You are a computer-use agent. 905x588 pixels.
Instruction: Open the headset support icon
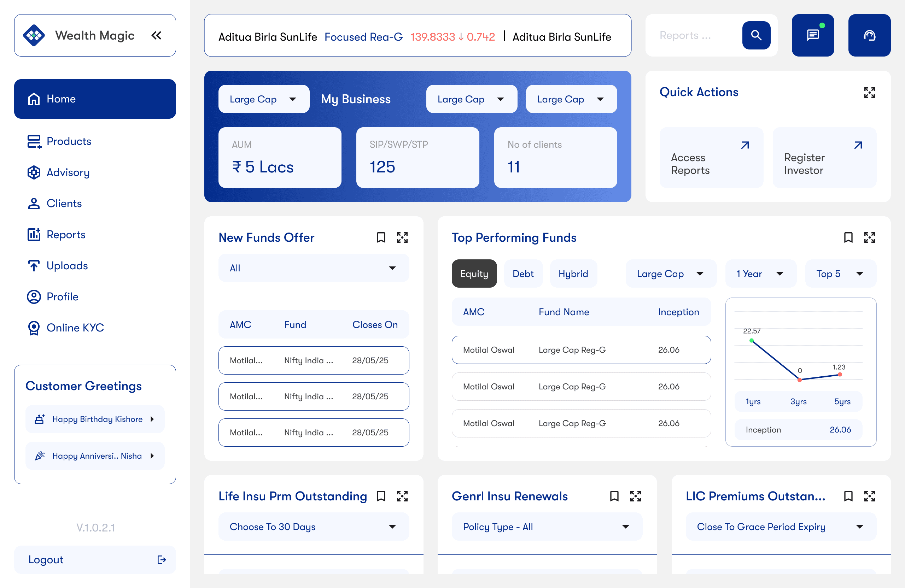coord(869,35)
